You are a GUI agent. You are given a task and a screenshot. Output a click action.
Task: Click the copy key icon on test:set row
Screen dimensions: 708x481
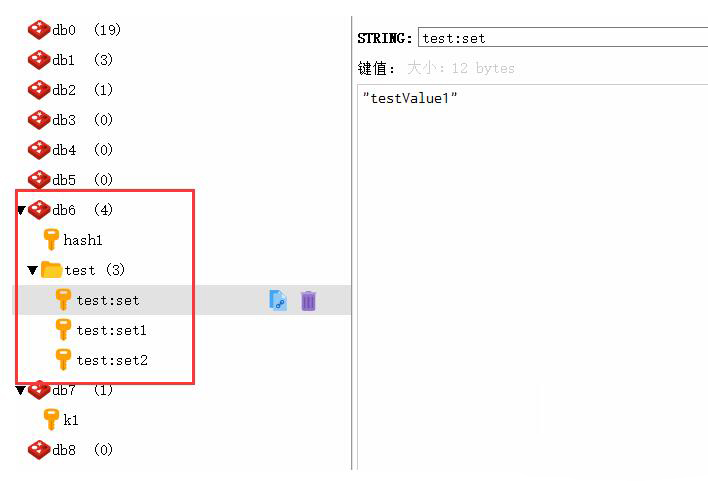coord(278,300)
